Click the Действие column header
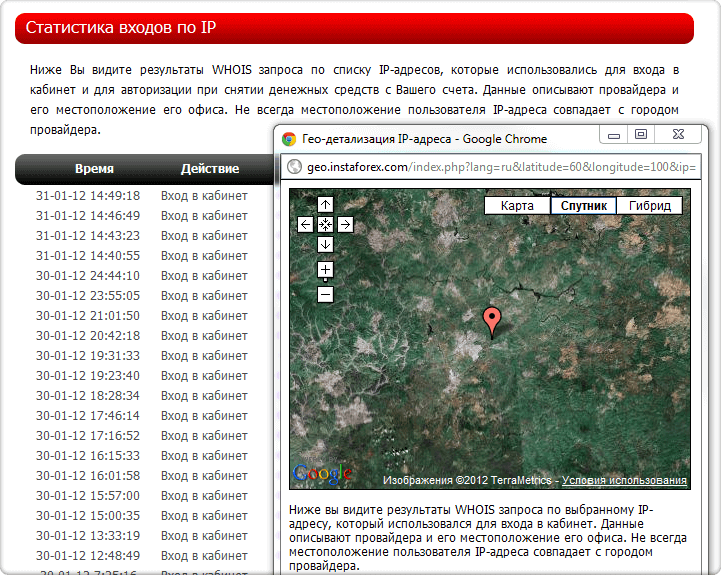Screen dimensions: 721x575 tap(210, 169)
